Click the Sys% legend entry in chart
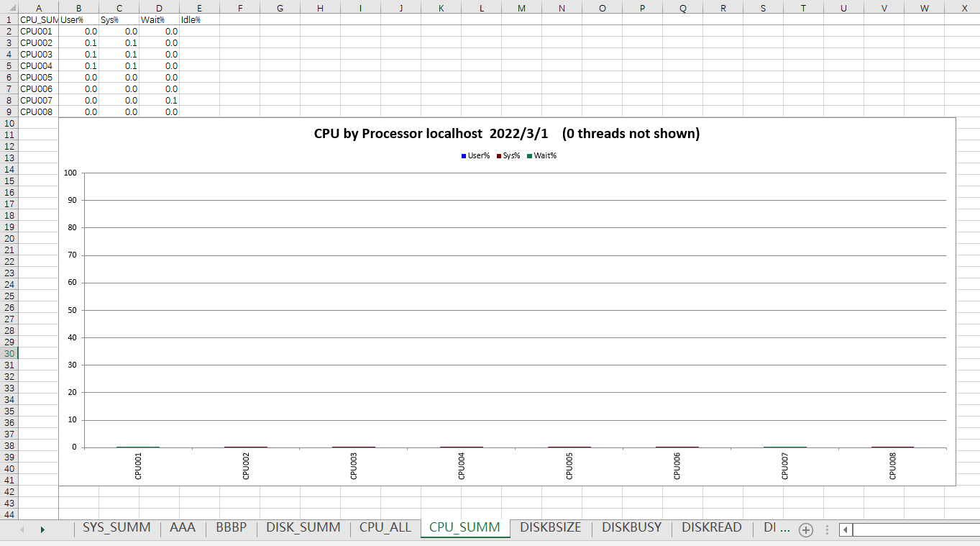Viewport: 980px width, 546px height. (x=508, y=156)
